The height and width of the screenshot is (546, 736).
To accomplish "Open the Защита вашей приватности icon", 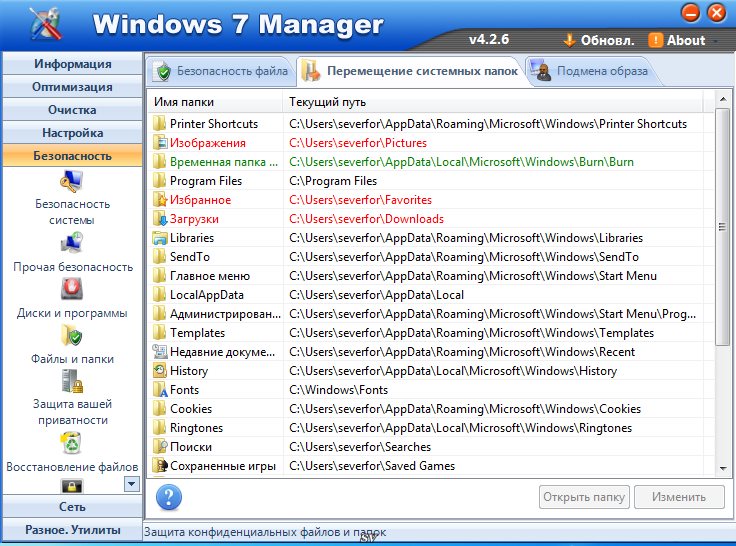I will tap(72, 381).
